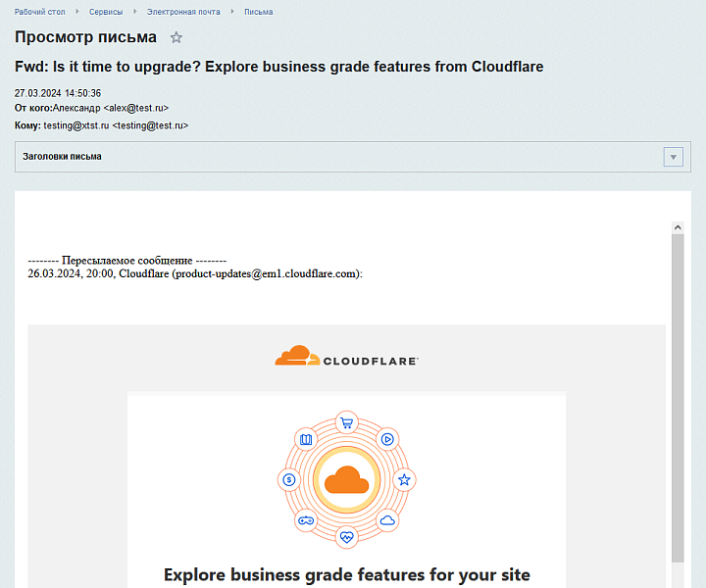Image resolution: width=706 pixels, height=588 pixels.
Task: Click the shopping cart icon
Action: click(x=346, y=423)
